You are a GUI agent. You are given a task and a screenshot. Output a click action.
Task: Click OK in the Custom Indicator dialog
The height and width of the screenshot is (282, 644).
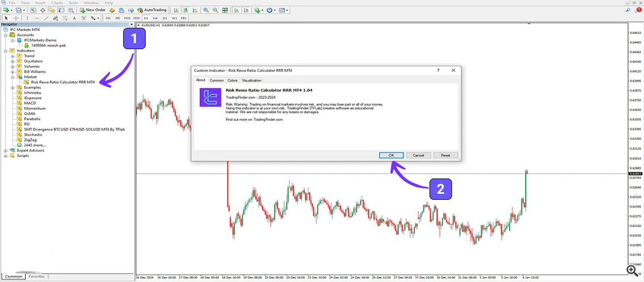[391, 155]
